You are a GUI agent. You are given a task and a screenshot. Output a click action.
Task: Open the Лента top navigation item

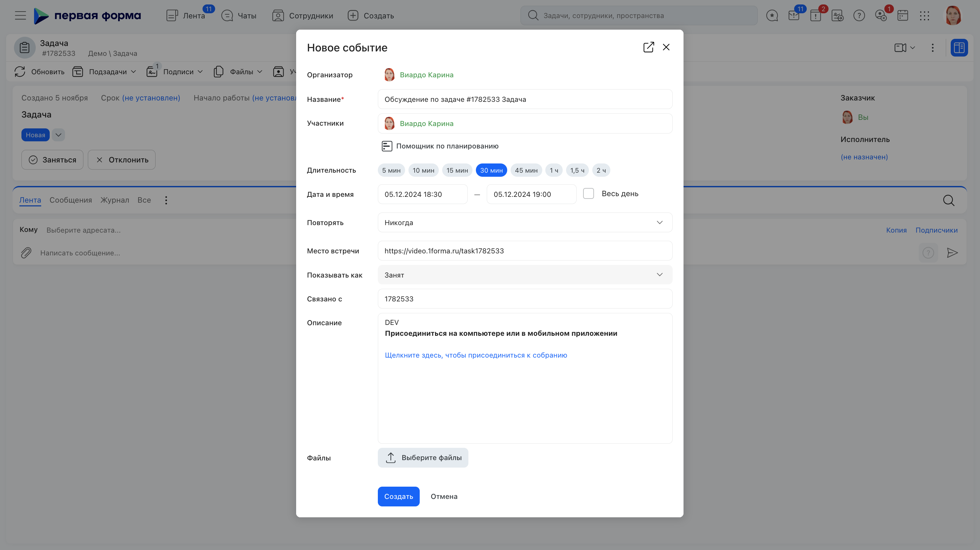point(186,16)
